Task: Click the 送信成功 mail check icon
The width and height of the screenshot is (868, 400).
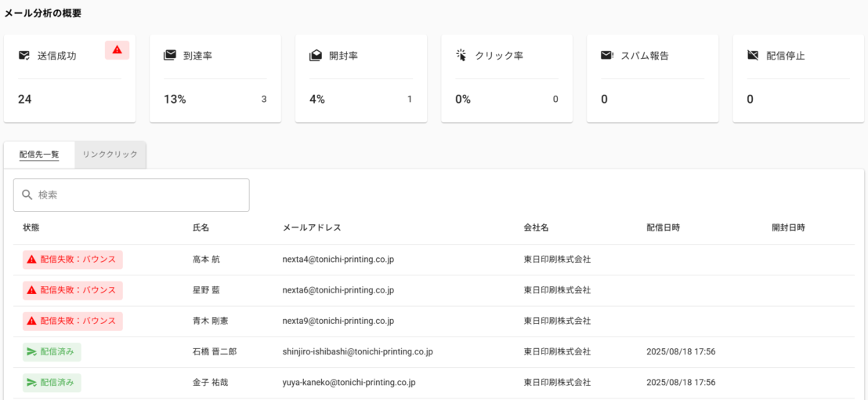Action: pyautogui.click(x=24, y=56)
